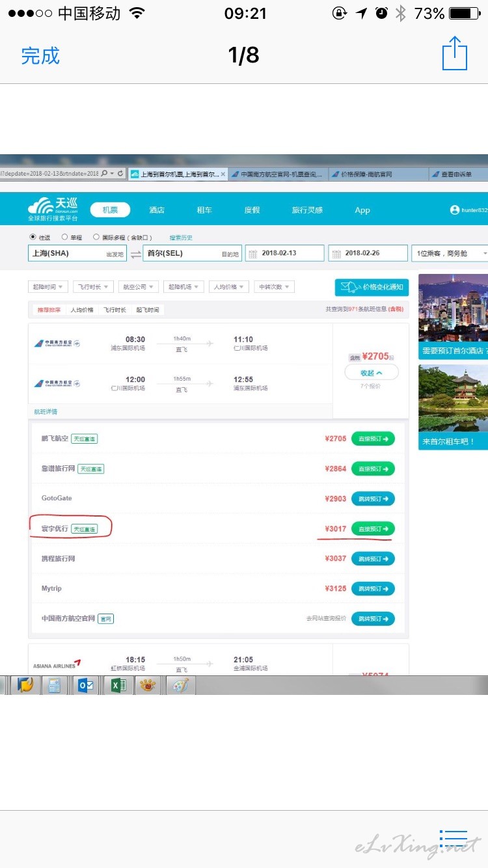The width and height of the screenshot is (488, 868).
Task: Click the ¥2705 total price text
Action: [375, 356]
